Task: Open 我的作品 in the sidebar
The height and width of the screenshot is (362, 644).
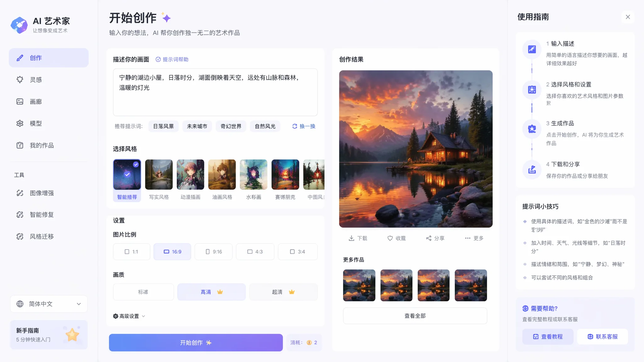Action: tap(49, 145)
